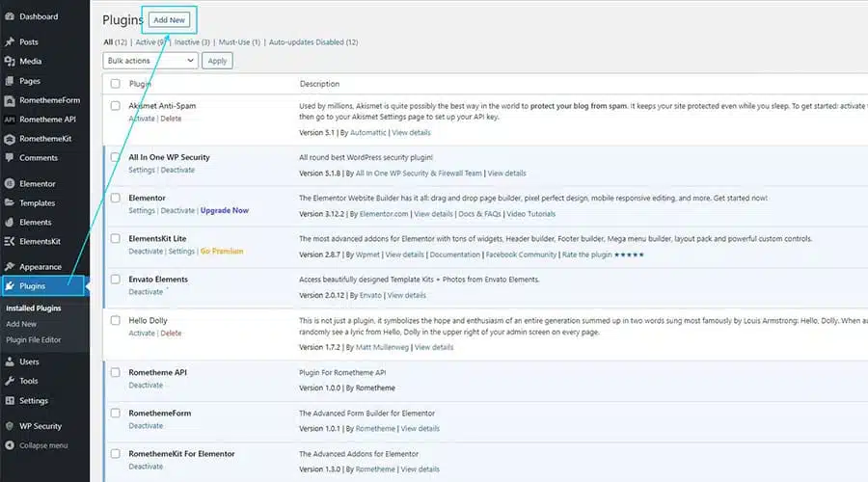Click the Collapse menu arrow icon
The height and width of the screenshot is (482, 868).
pyautogui.click(x=10, y=445)
